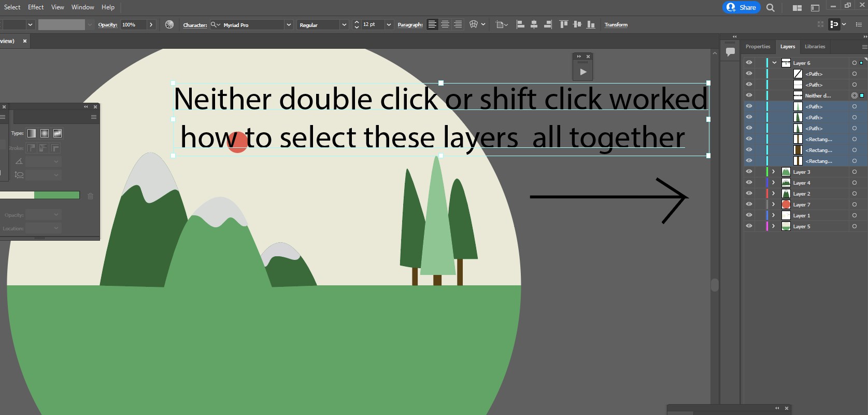
Task: Open the Window menu
Action: (83, 7)
